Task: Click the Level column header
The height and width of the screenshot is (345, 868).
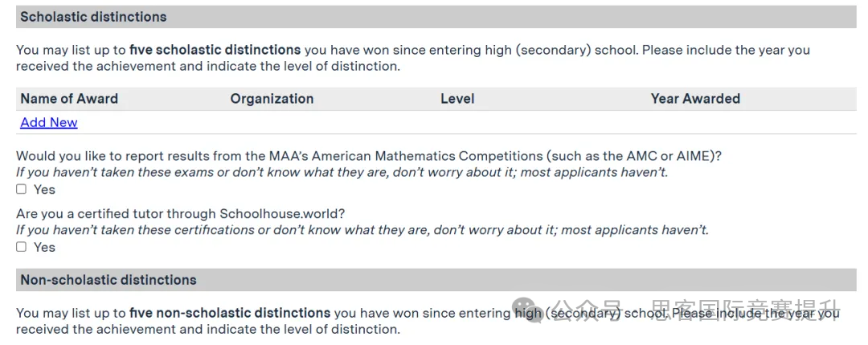Action: (457, 99)
